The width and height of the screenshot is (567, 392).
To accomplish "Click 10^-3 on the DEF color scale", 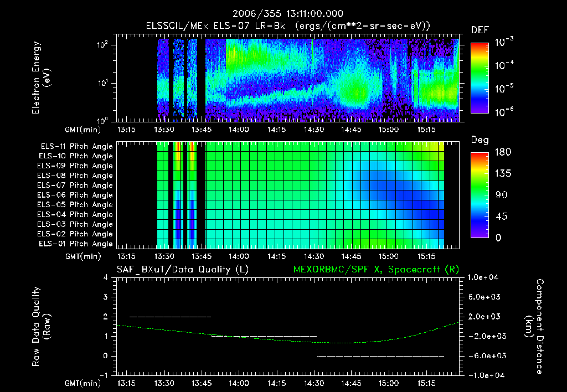I will coord(504,42).
